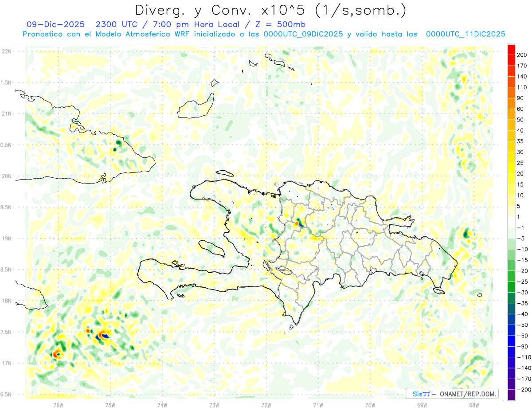Click the "2300 UTC" time label
The height and width of the screenshot is (411, 532).
117,24
